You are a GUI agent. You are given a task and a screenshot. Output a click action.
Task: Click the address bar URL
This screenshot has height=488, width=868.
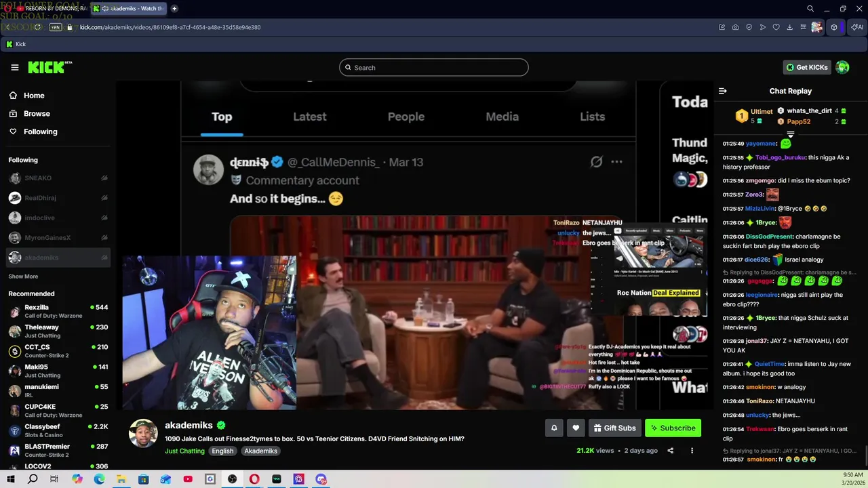point(170,27)
